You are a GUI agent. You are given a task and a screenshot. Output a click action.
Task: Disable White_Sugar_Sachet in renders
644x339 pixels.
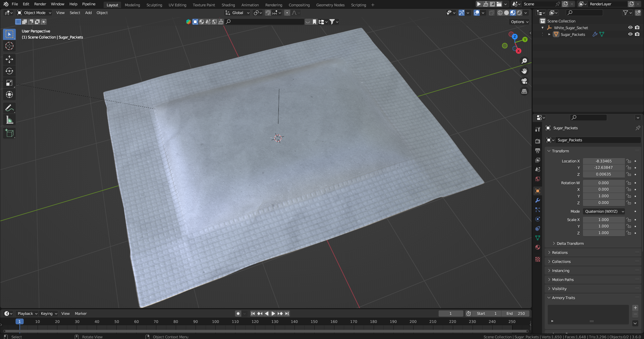pyautogui.click(x=637, y=28)
